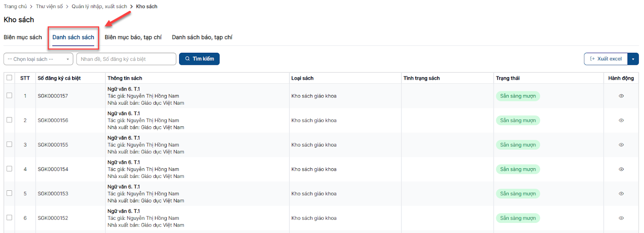
Task: Open the Chọn loại sách dropdown
Action: click(38, 59)
